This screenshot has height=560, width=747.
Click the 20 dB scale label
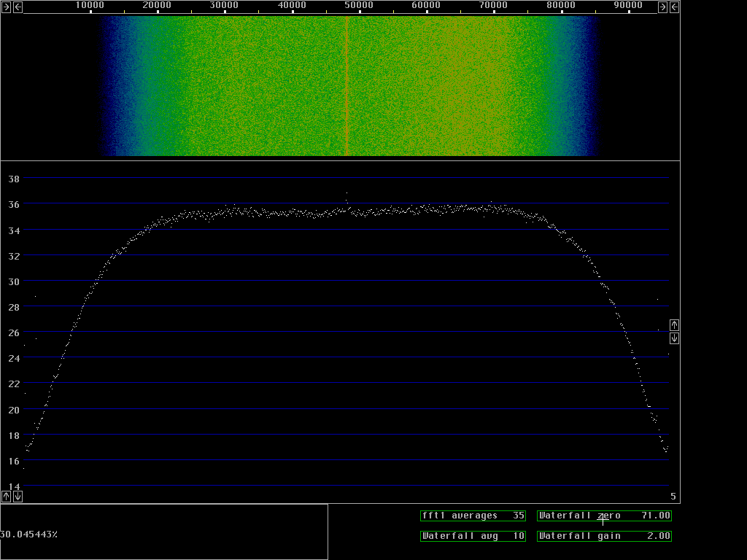[14, 410]
